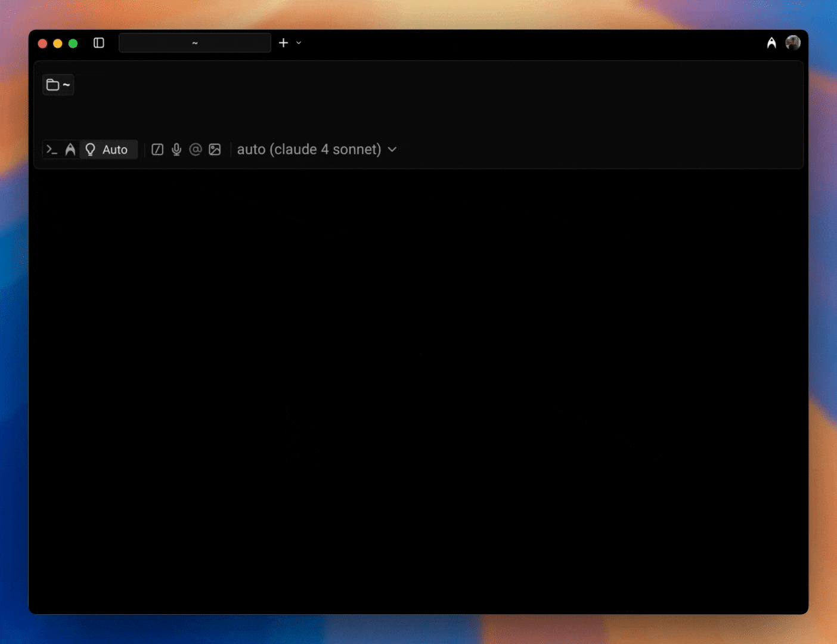Click the Warp logo in the title bar
This screenshot has width=837, height=644.
point(771,42)
